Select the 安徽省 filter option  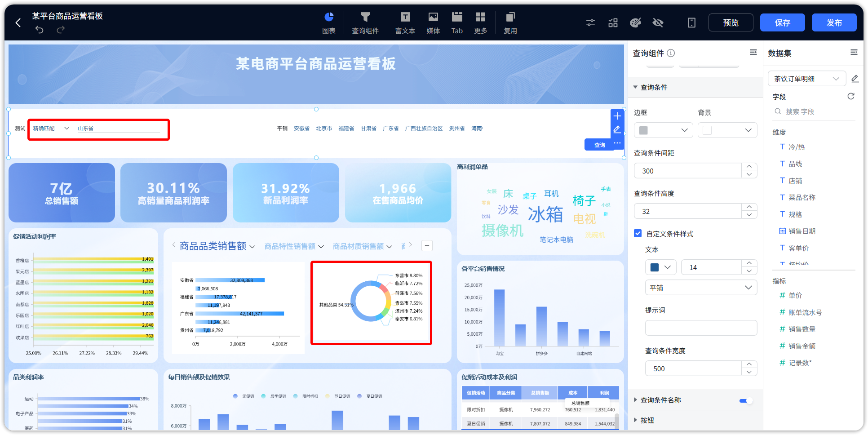coord(301,129)
